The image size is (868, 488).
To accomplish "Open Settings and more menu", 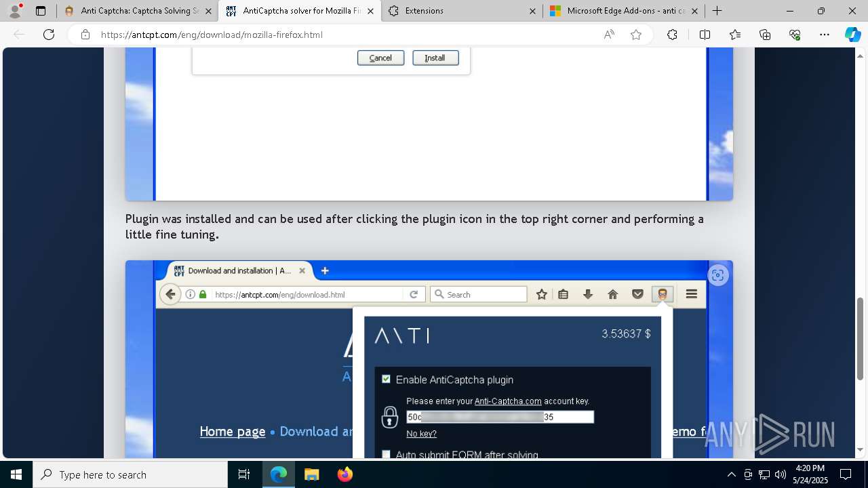I will tap(825, 35).
